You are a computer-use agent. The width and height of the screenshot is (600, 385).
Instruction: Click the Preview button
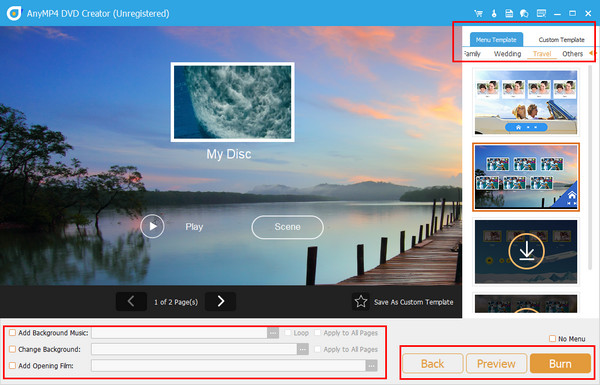(496, 364)
